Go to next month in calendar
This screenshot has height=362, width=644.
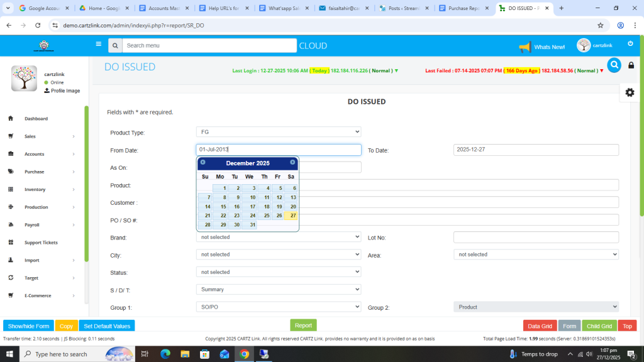(292, 163)
